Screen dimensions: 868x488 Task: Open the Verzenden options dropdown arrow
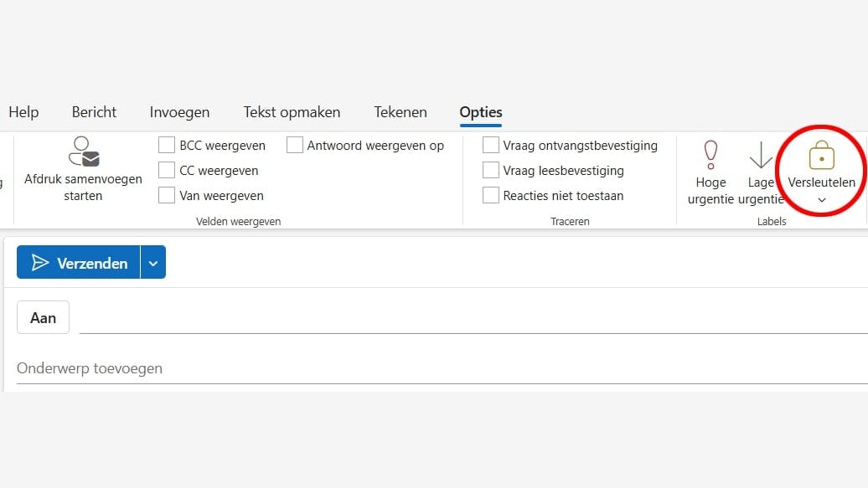pos(153,263)
